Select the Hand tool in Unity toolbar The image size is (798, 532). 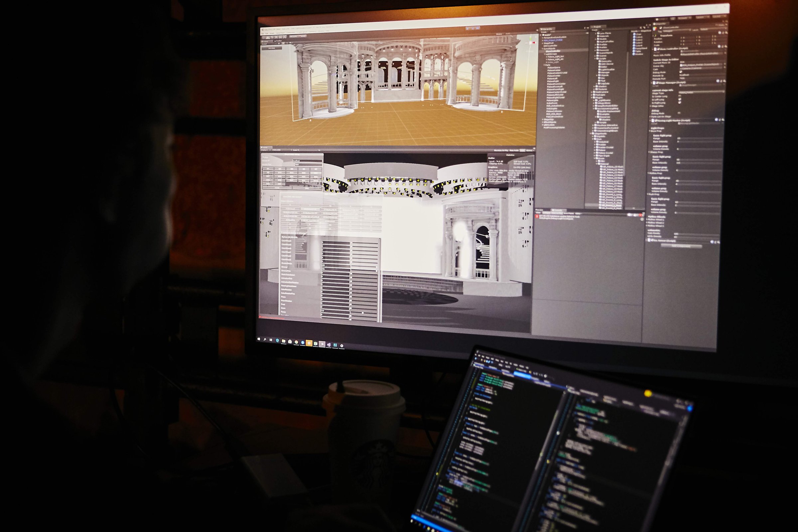[x=263, y=38]
